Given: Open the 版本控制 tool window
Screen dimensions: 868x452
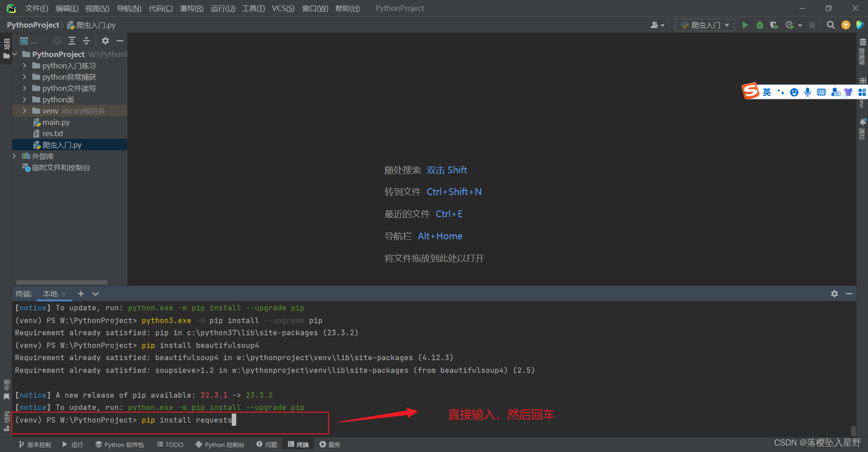Looking at the screenshot, I should coord(35,445).
